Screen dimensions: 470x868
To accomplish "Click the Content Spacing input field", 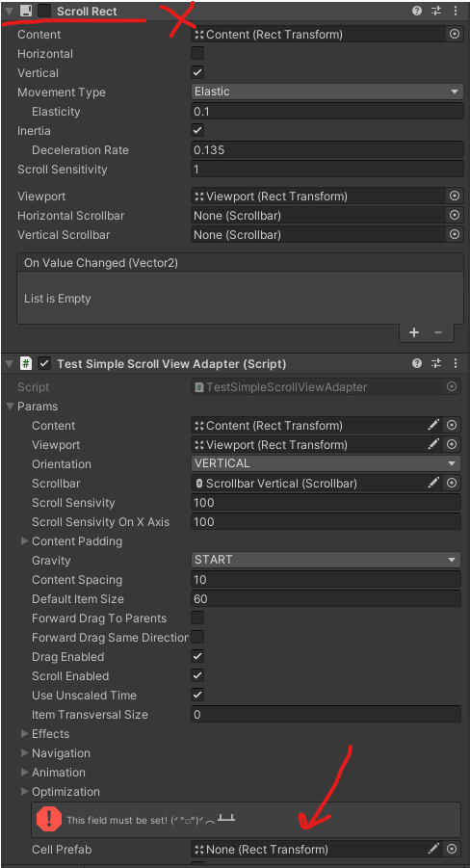I will (x=326, y=580).
